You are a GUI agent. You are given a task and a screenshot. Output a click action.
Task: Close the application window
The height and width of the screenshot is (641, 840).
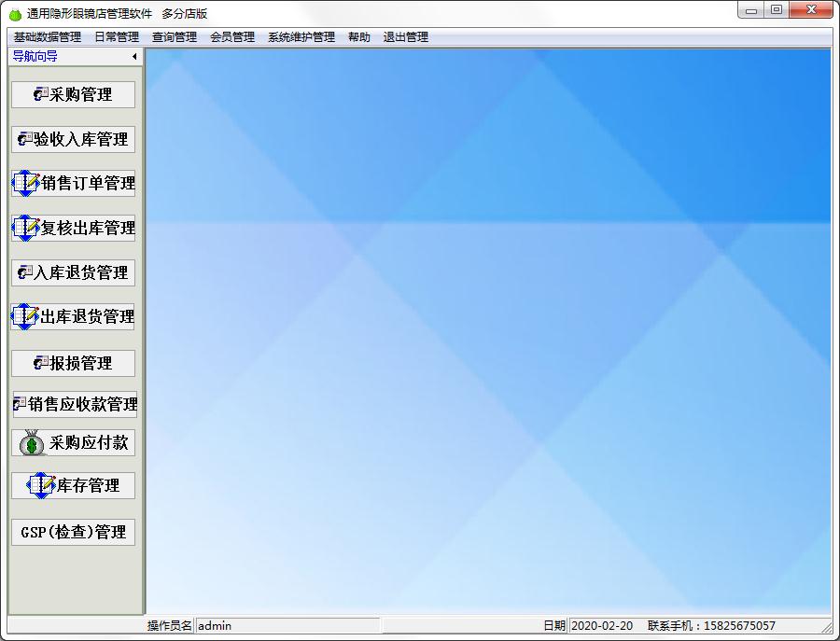click(x=811, y=10)
